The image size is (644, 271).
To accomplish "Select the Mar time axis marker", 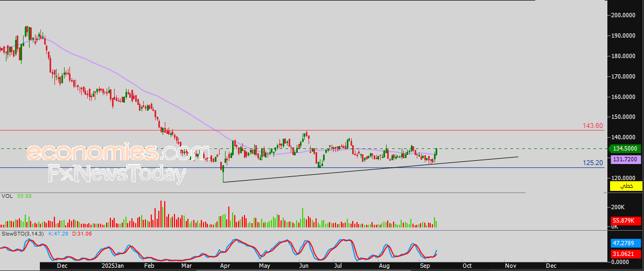I will (187, 266).
